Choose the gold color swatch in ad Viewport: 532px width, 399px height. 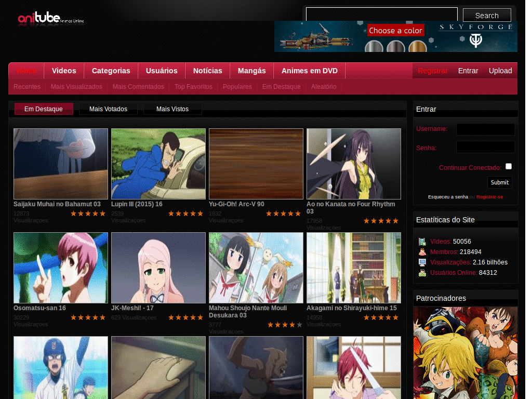click(417, 46)
